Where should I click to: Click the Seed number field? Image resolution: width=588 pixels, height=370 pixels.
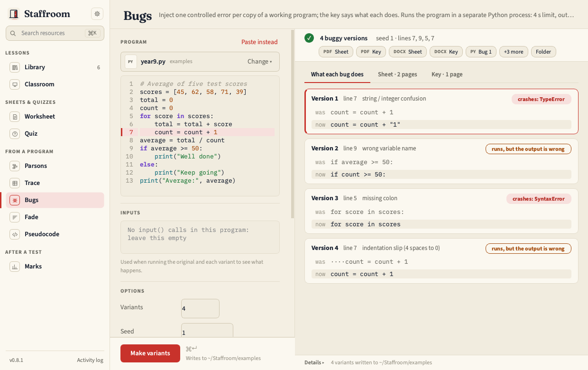pos(207,331)
